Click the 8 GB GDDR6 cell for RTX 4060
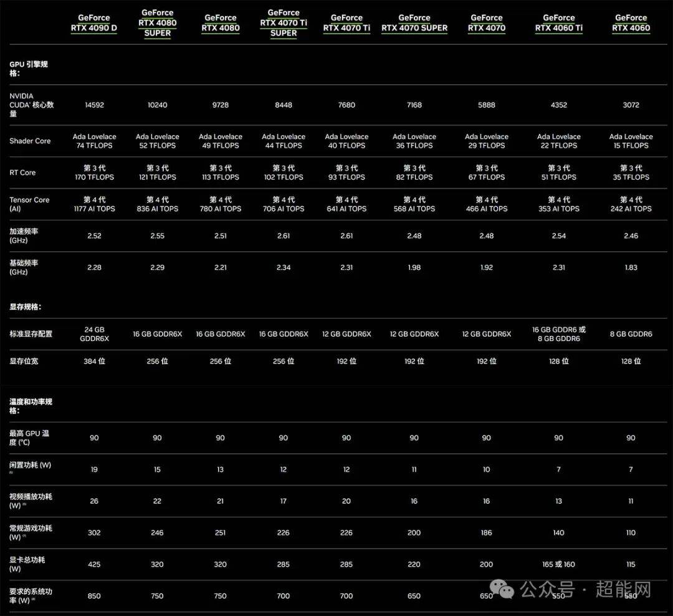Image resolution: width=673 pixels, height=616 pixels. point(631,334)
